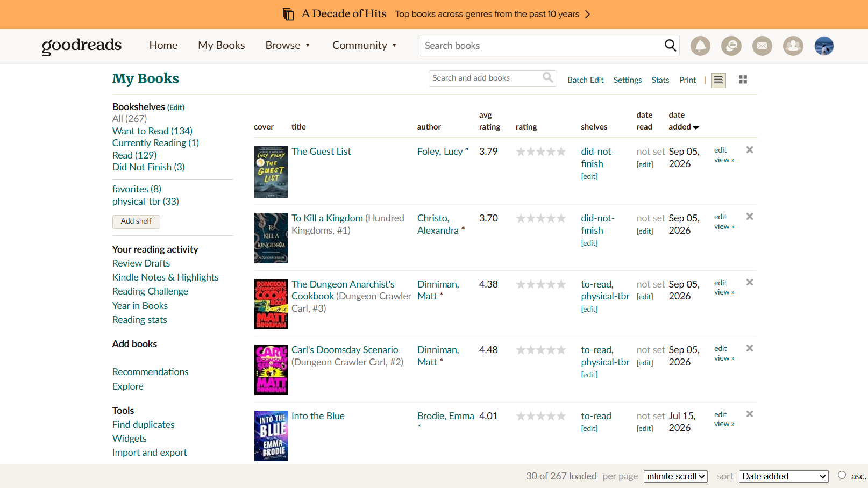Open Print view
Viewport: 868px width, 488px height.
687,80
